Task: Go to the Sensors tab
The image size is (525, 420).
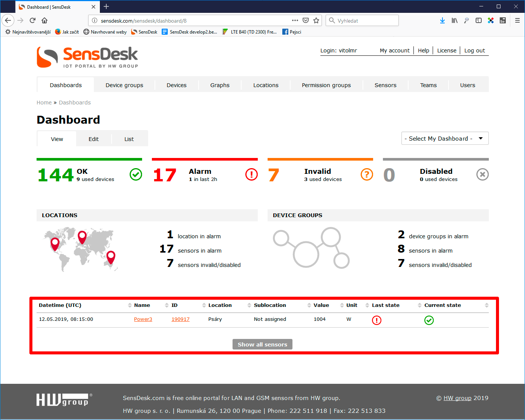Action: pyautogui.click(x=385, y=85)
